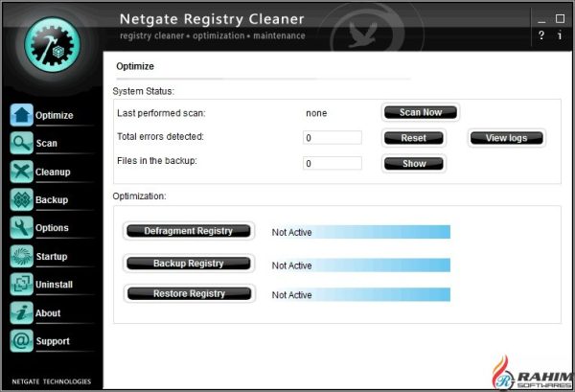
Task: Click the Optimize home icon in sidebar
Action: (21, 115)
